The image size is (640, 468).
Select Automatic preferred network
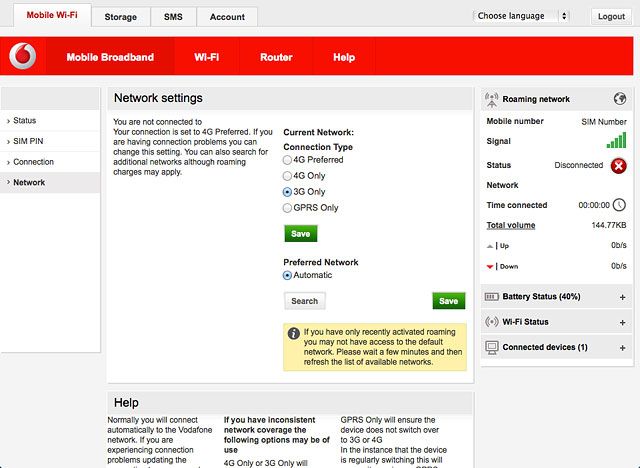(x=287, y=275)
